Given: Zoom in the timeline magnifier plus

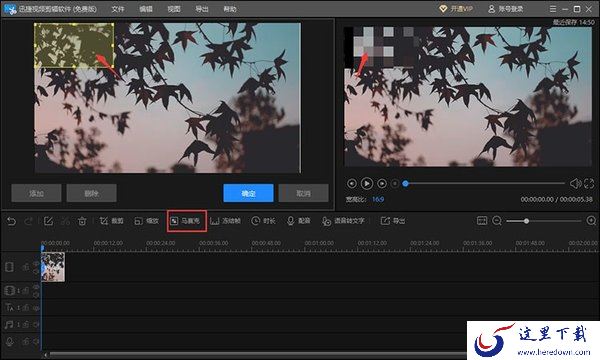Looking at the screenshot, I should (591, 221).
